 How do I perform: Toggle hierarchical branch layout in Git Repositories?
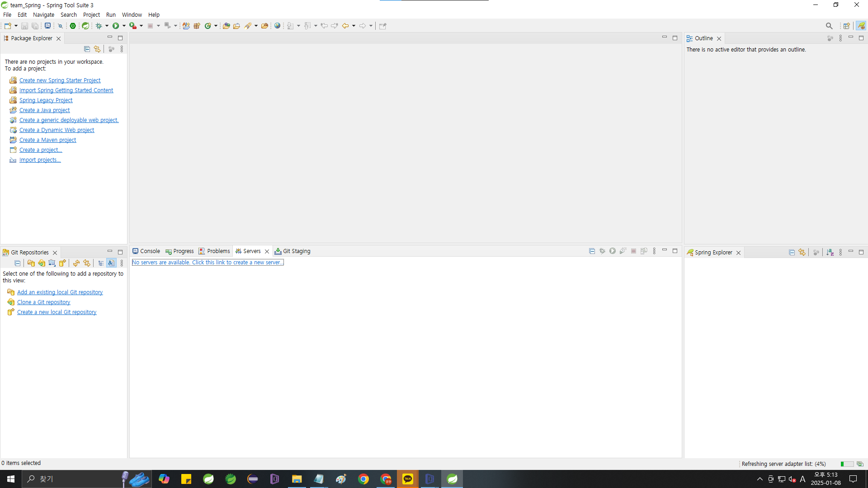tap(101, 263)
